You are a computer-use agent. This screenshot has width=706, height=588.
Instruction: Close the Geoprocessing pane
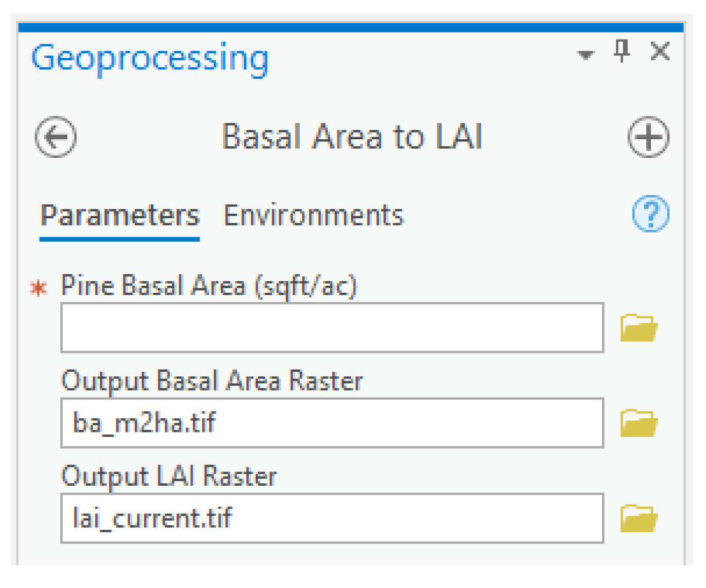tap(660, 51)
